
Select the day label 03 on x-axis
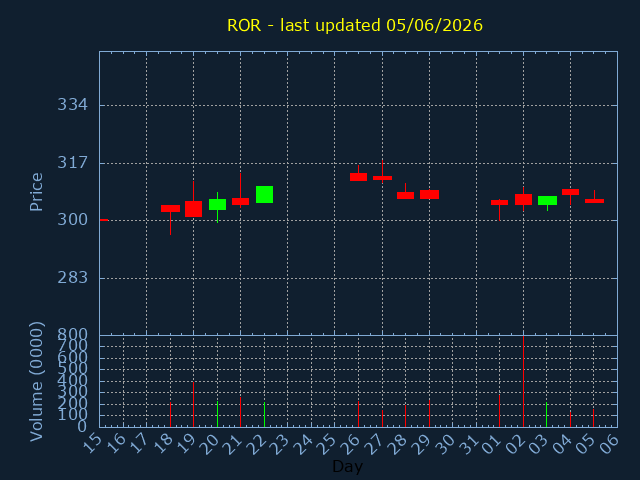pos(540,444)
